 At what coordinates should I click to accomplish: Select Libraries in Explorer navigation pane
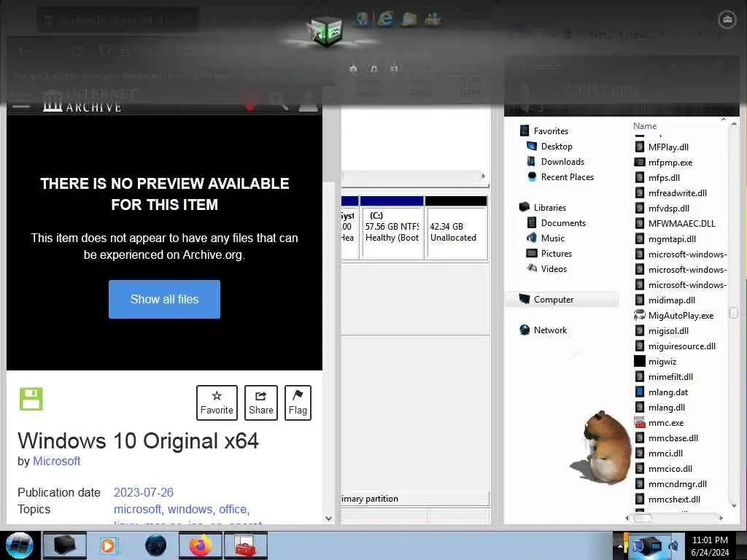pyautogui.click(x=549, y=208)
